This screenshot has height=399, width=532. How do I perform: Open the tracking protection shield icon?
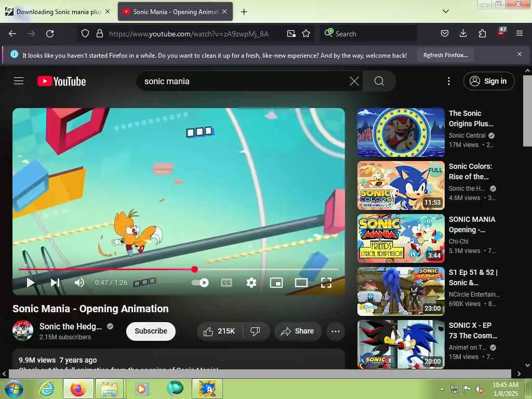(x=85, y=34)
